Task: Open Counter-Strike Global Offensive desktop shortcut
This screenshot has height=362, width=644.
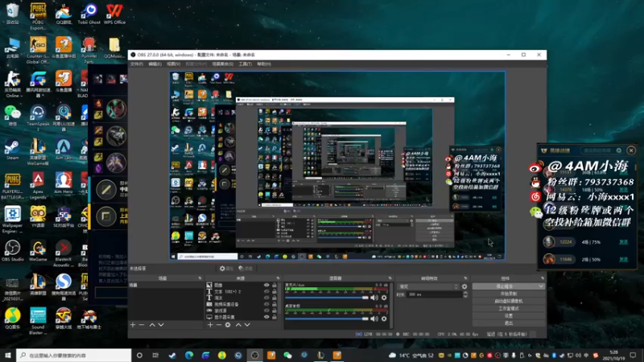Action: click(x=38, y=51)
